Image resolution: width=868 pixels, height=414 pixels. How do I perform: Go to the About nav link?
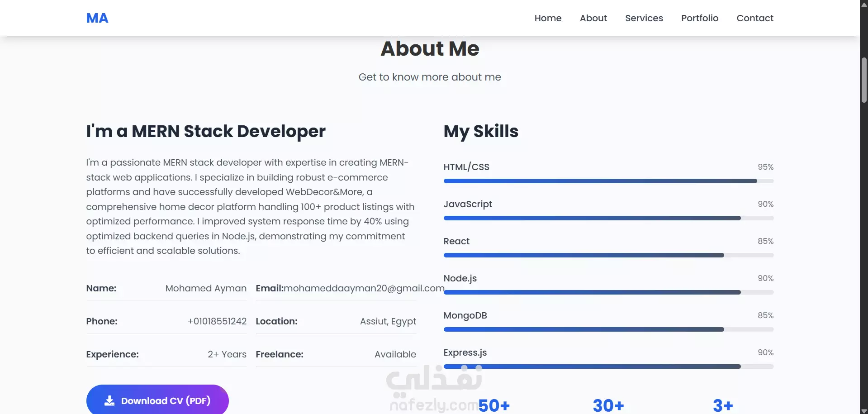pyautogui.click(x=593, y=18)
